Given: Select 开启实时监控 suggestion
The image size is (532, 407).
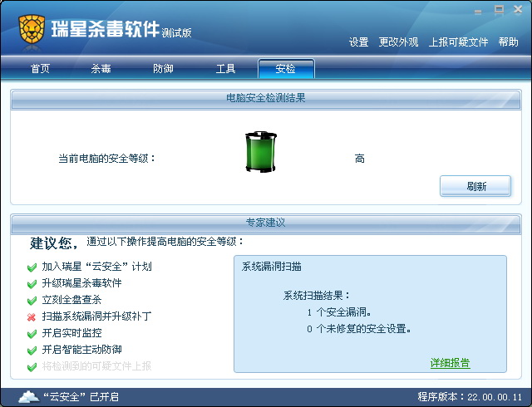Looking at the screenshot, I should click(71, 333).
